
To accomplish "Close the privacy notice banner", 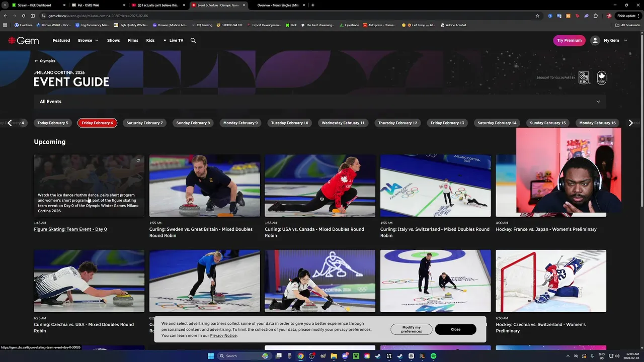I will point(455,329).
